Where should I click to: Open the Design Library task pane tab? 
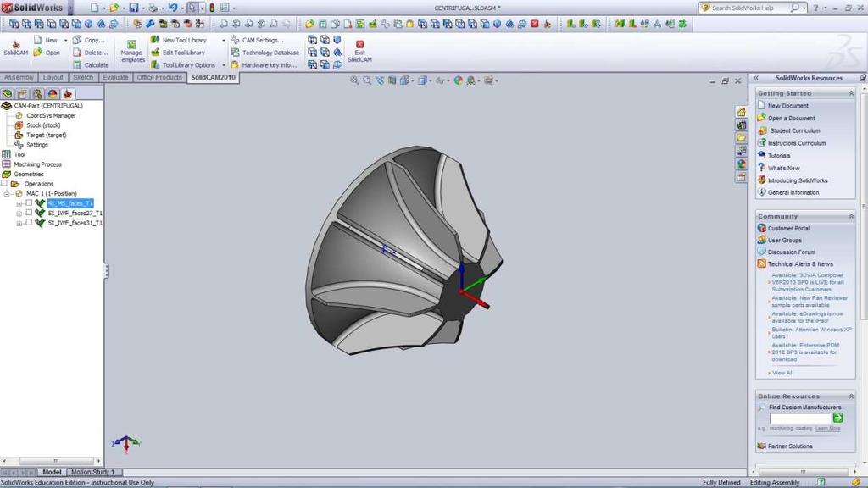tap(741, 125)
